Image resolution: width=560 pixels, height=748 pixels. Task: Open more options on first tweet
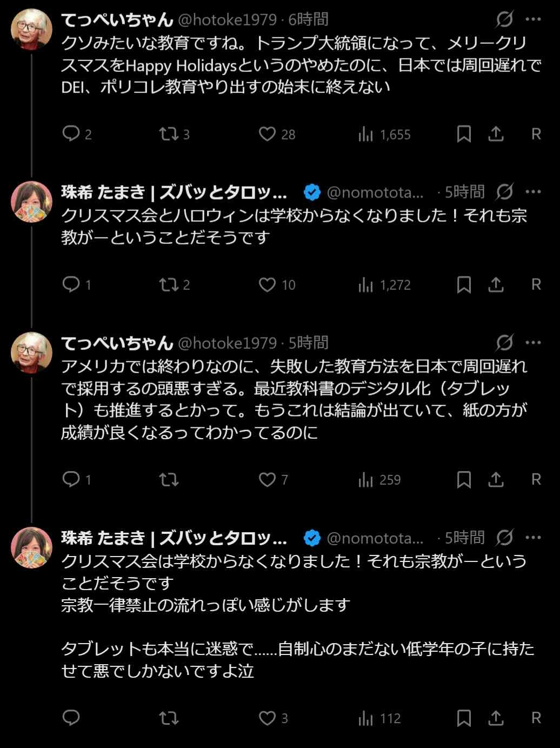click(x=534, y=19)
